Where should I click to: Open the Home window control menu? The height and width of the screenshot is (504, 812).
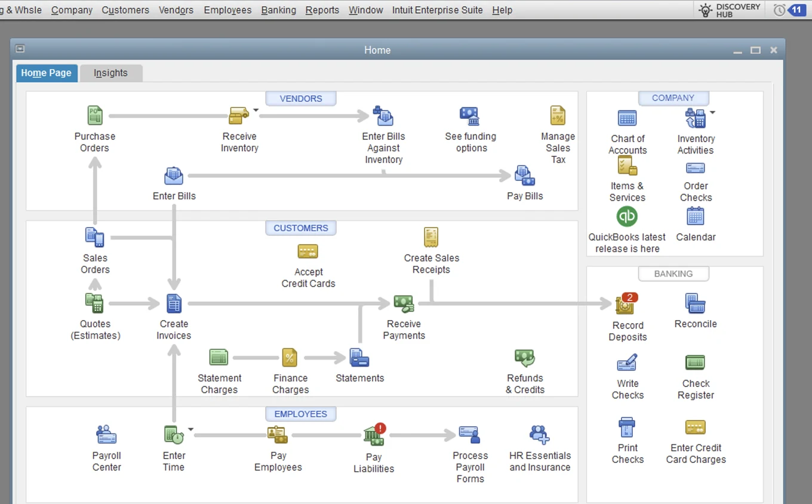[x=20, y=50]
